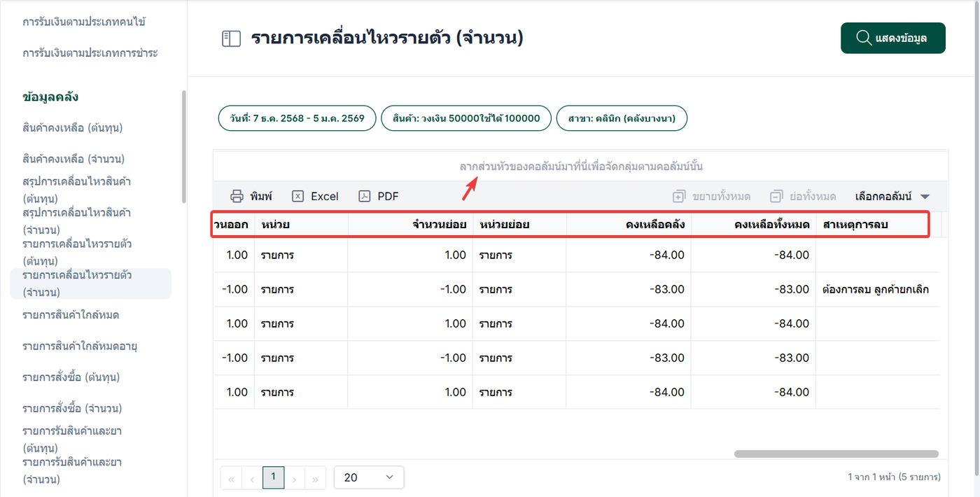980x497 pixels.
Task: Open สินค้าคงเหลือ (ต้นทุน) in the sidebar
Action: pos(77,128)
